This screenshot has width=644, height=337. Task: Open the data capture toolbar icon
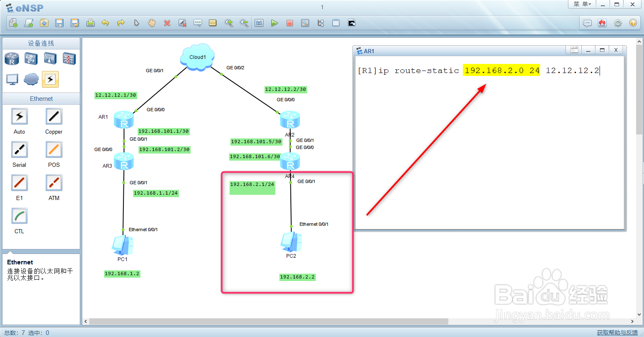[x=305, y=23]
